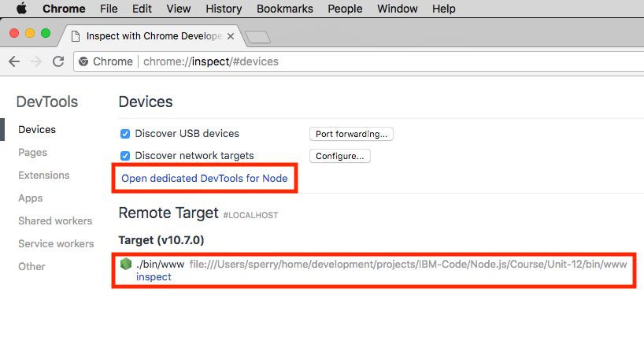The height and width of the screenshot is (352, 644).
Task: Select Apps in DevTools sidebar
Action: click(31, 198)
